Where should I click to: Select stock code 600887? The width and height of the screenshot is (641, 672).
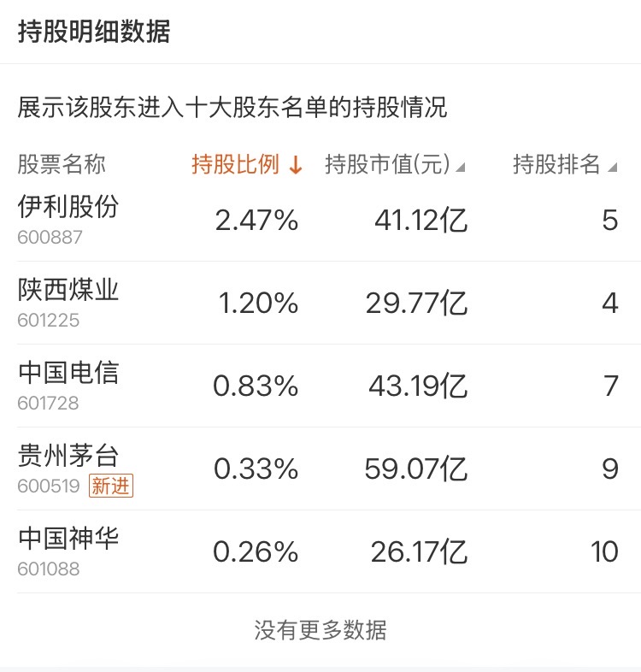click(x=50, y=238)
